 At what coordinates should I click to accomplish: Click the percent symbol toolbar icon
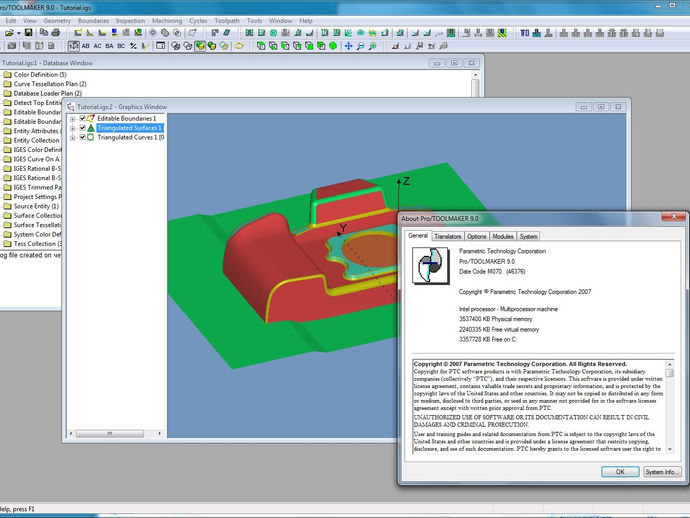coord(133,46)
